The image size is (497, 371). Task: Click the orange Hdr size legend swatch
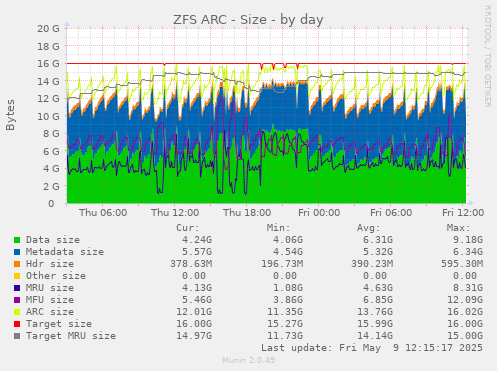coord(17,264)
